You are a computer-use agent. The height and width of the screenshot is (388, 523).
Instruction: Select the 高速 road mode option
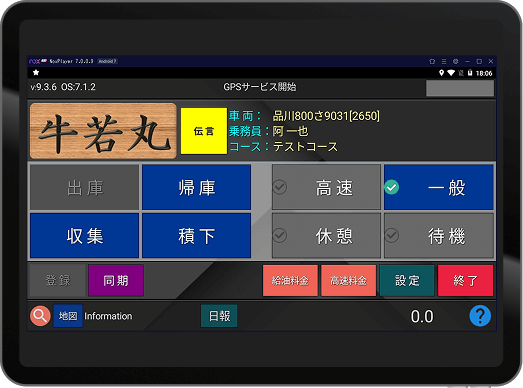pos(326,187)
